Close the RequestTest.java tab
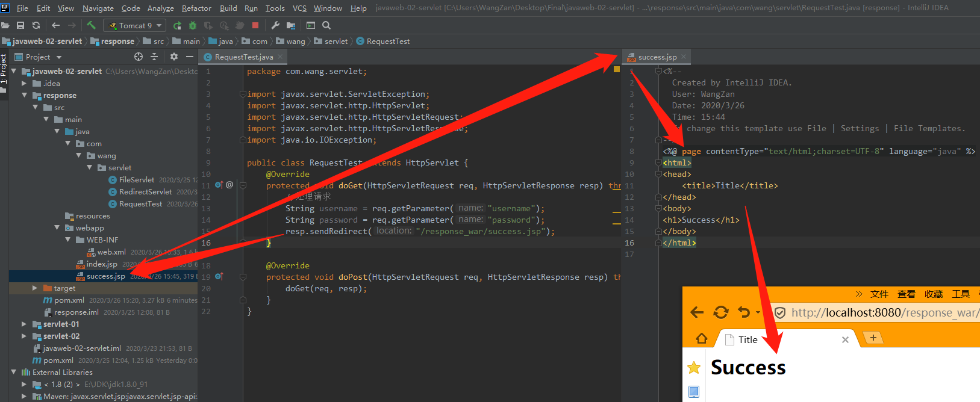 click(x=280, y=57)
